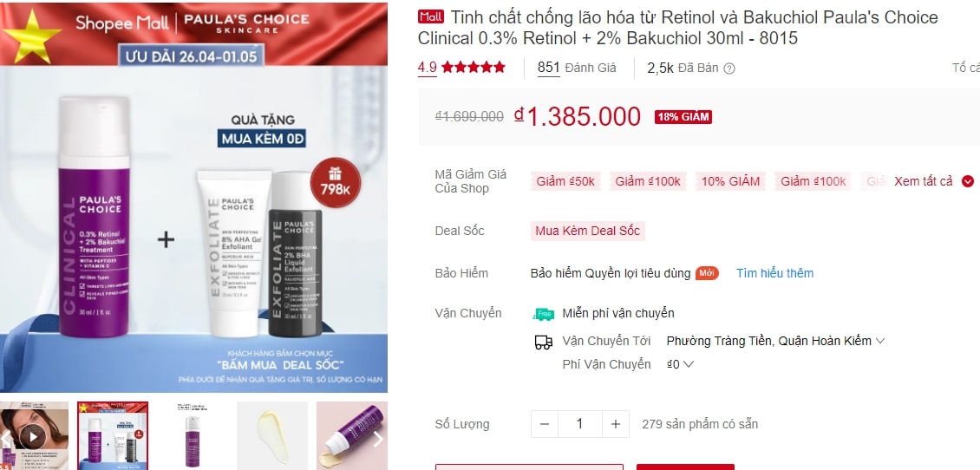The width and height of the screenshot is (980, 470).
Task: Click the delivery truck icon
Action: coord(544,342)
